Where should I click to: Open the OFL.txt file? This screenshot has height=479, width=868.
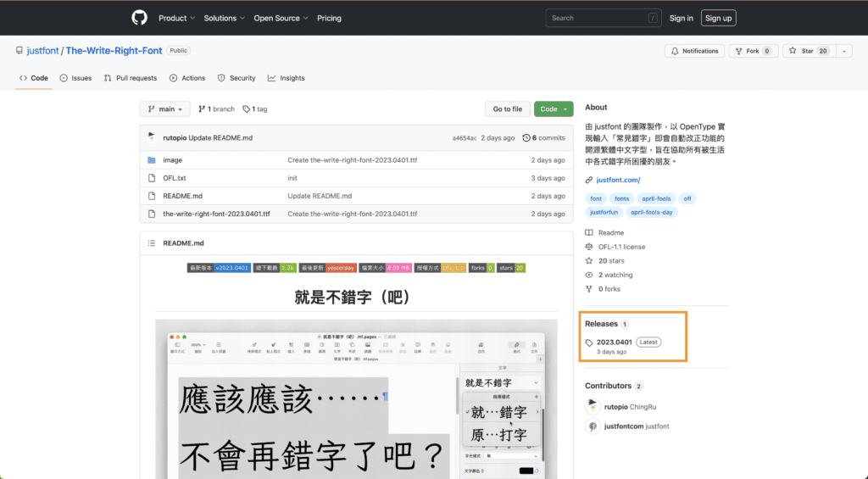coord(175,178)
